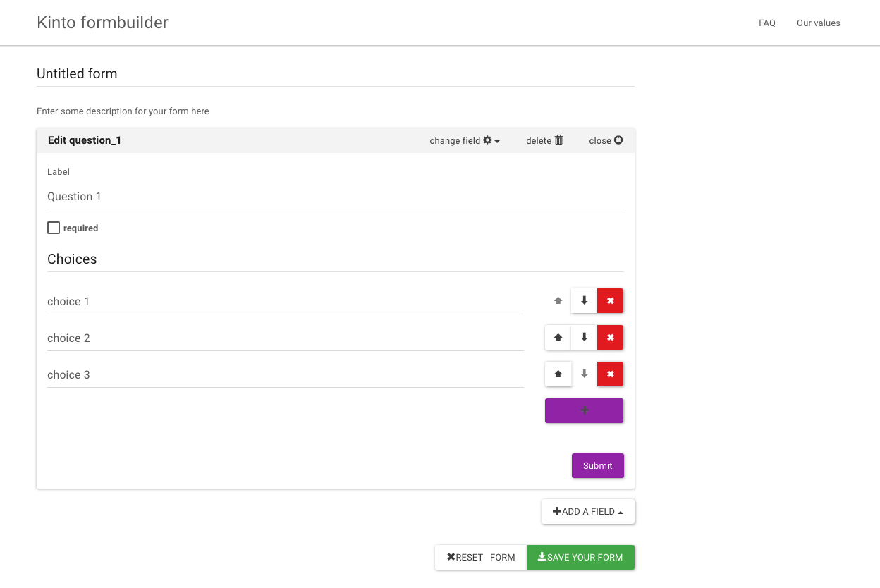Screen dimensions: 880x588
Task: Edit the Question 1 label field
Action: (x=335, y=197)
